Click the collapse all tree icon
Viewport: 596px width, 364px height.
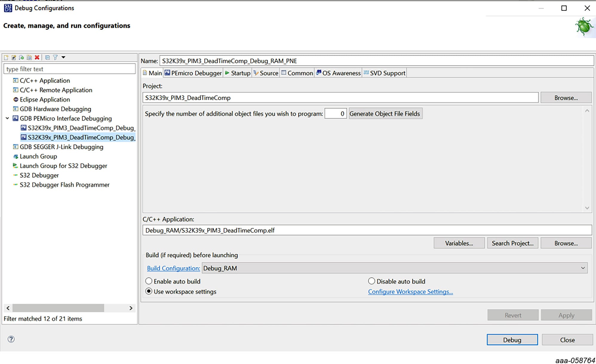(x=47, y=57)
